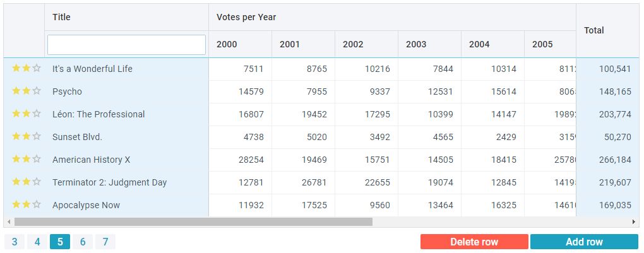
Task: Go to page 4
Action: [37, 242]
